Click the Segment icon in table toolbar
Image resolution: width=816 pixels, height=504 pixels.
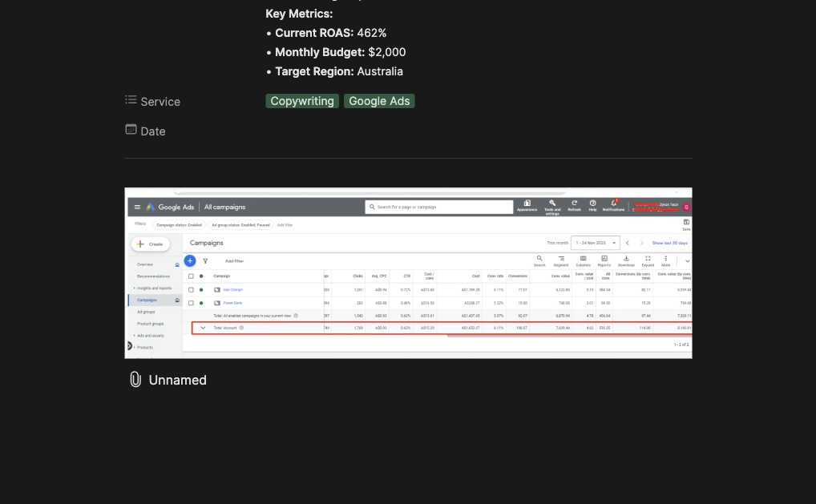(561, 260)
